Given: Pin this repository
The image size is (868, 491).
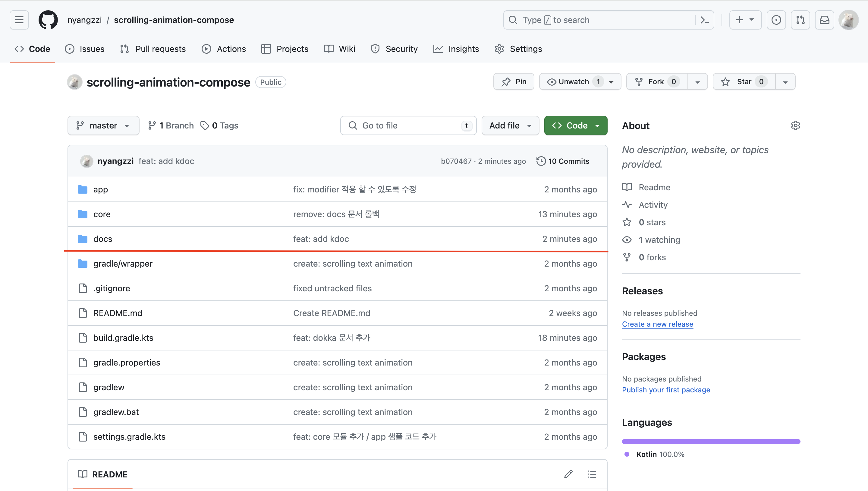Looking at the screenshot, I should pos(514,82).
